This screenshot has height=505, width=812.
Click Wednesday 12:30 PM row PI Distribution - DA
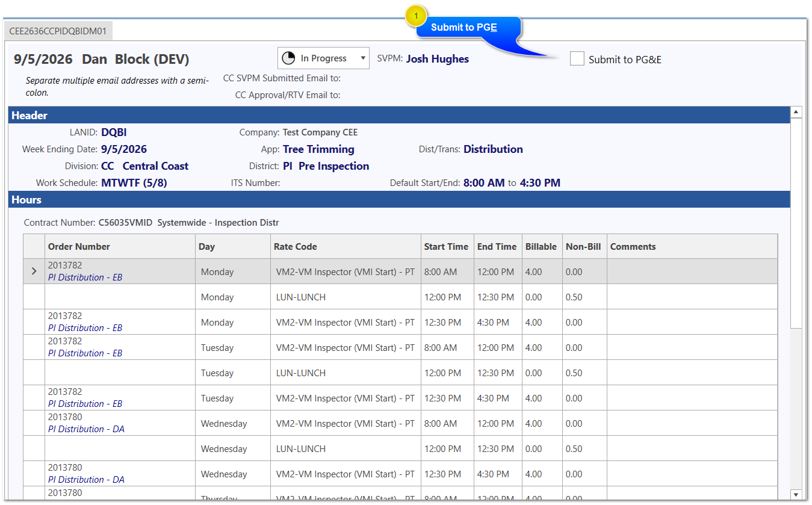(86, 480)
